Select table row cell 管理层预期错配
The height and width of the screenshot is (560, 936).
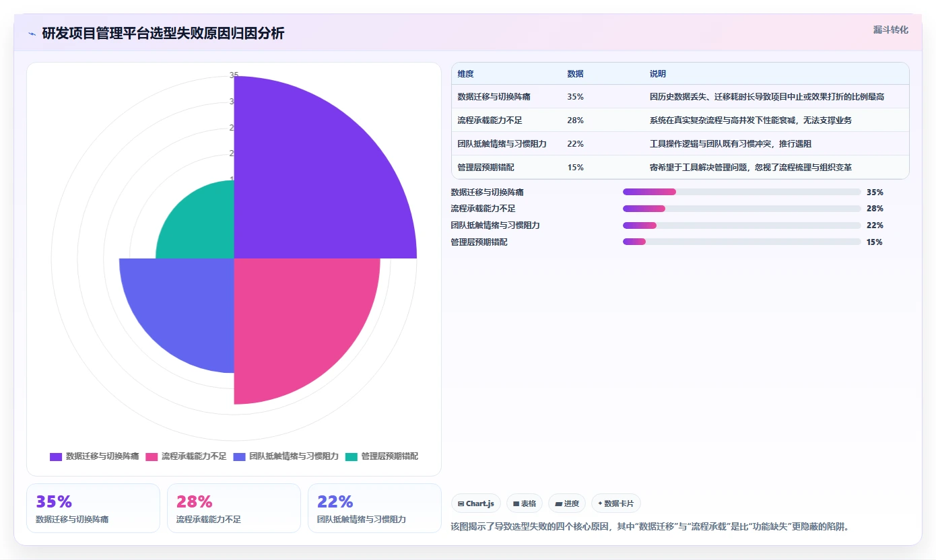486,168
